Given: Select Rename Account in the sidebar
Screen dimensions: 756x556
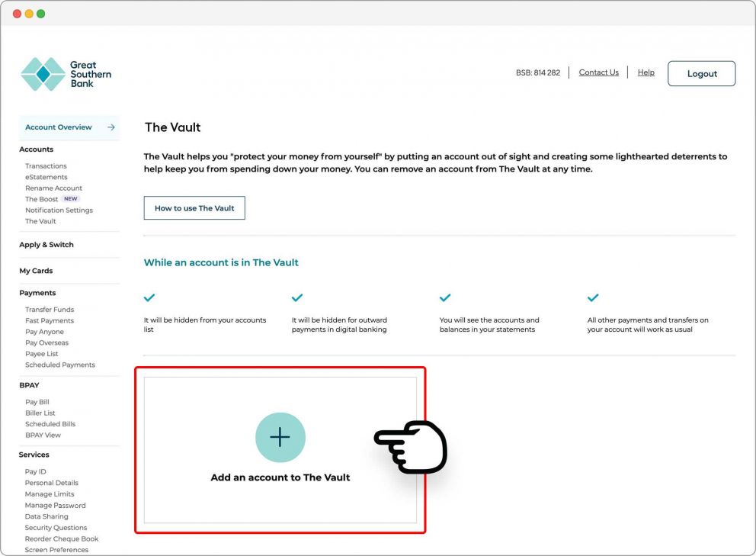Looking at the screenshot, I should [x=53, y=188].
